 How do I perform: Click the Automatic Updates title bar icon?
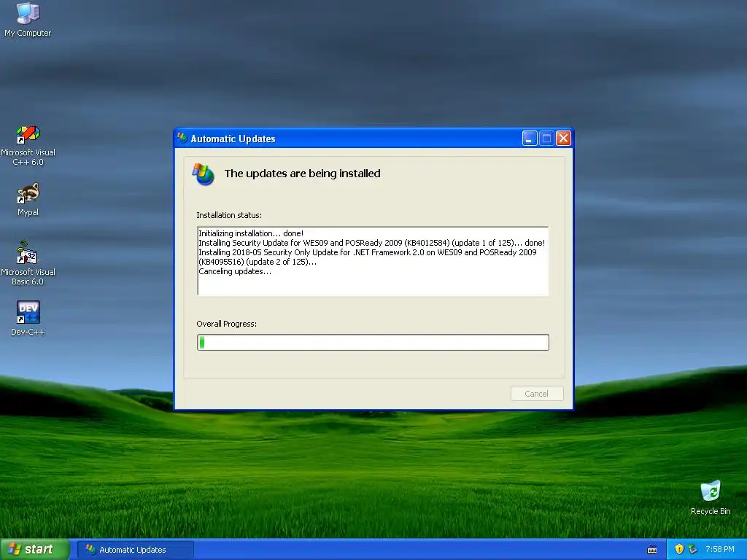click(x=182, y=138)
